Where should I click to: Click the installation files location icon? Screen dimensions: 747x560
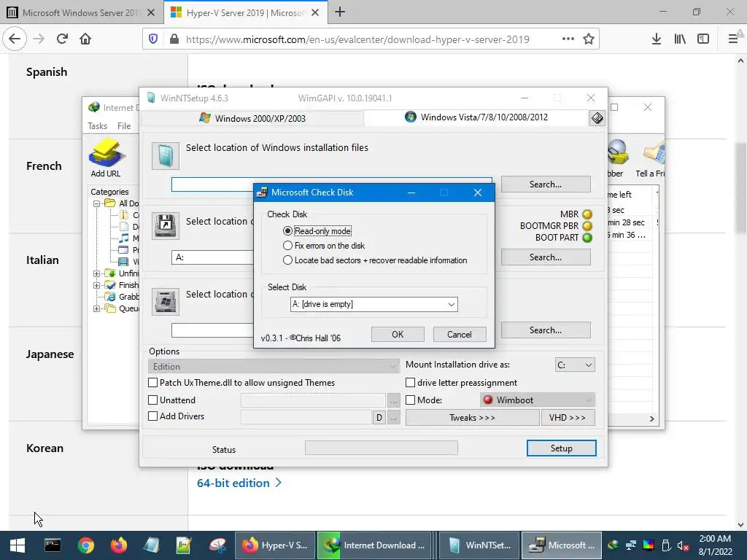166,156
